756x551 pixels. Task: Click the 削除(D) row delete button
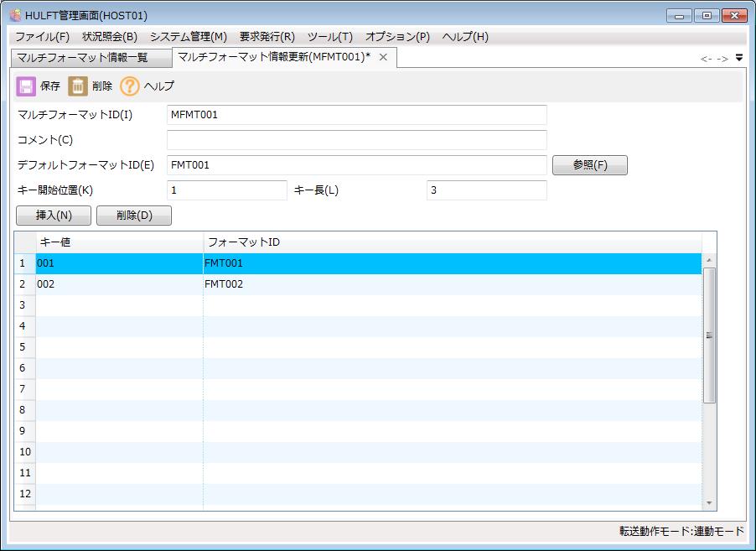134,216
